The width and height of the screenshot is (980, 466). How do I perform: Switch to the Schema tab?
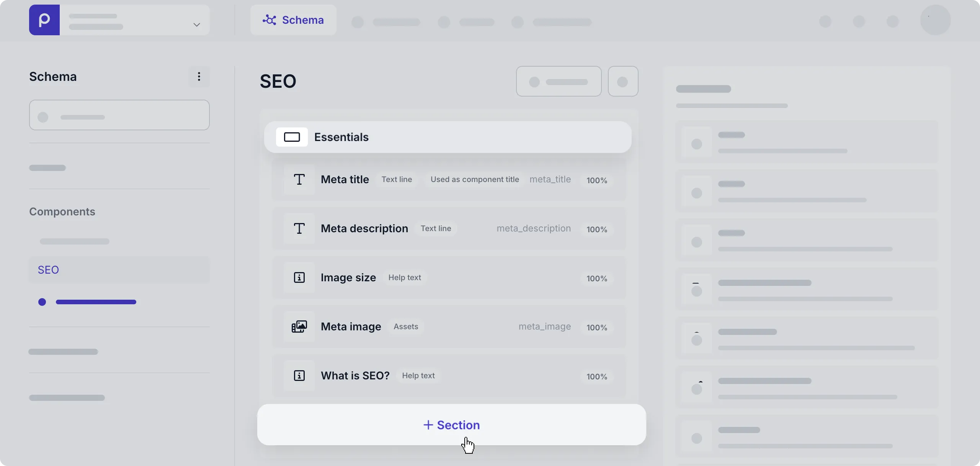click(293, 20)
